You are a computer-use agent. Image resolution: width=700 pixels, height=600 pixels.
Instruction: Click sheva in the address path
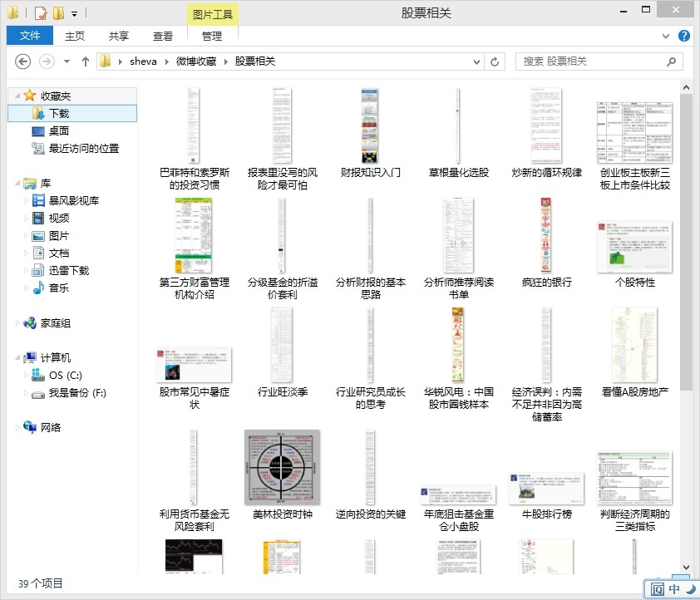(x=143, y=61)
